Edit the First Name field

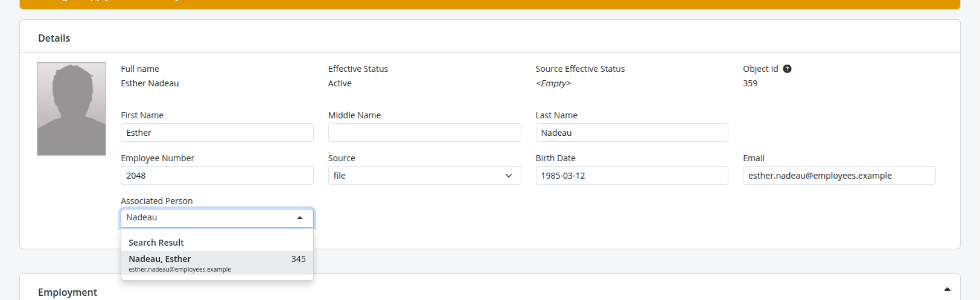pos(217,133)
